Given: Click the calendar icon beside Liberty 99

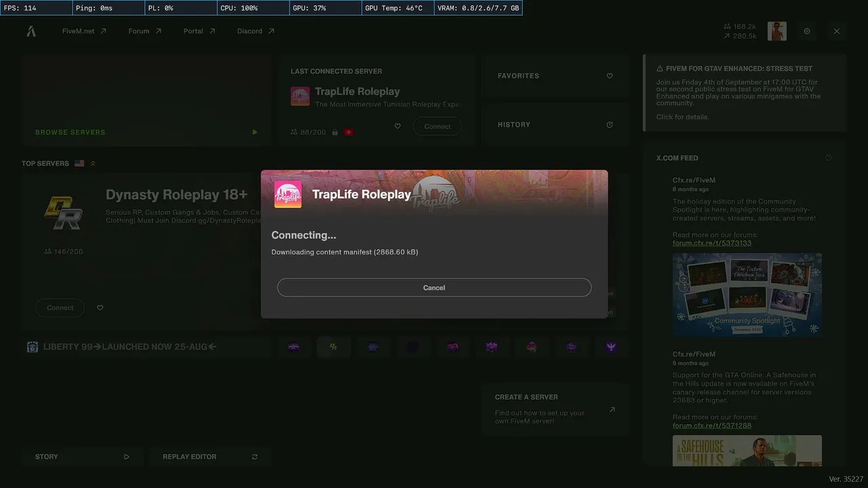Looking at the screenshot, I should click(x=33, y=347).
